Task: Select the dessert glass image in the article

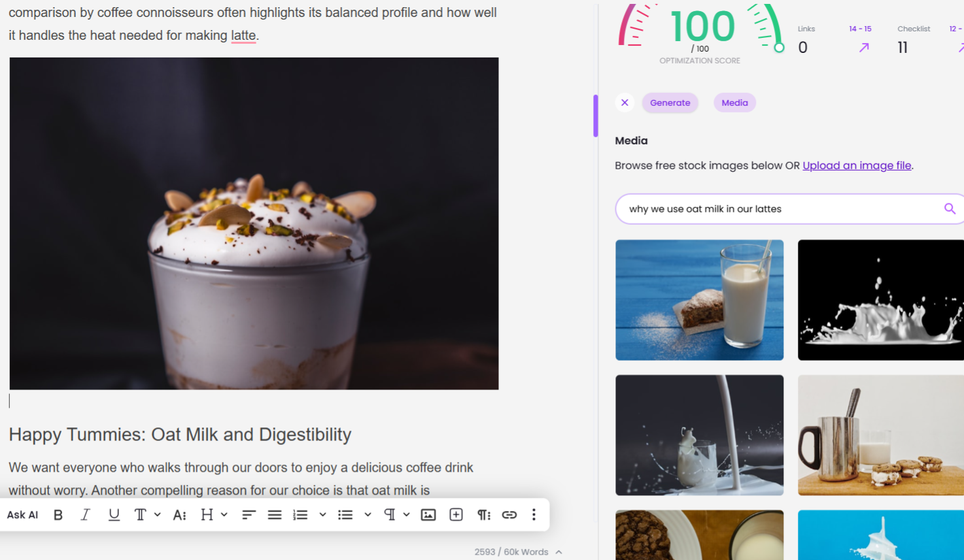Action: (254, 223)
